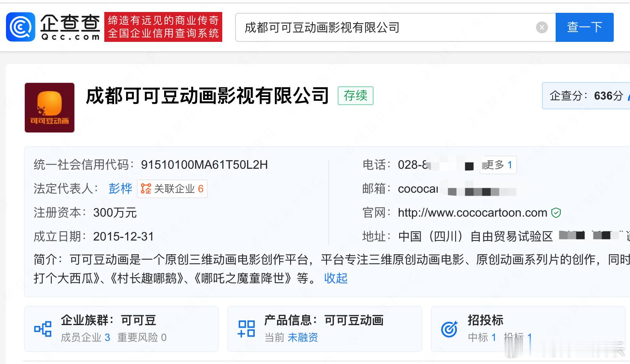Select the 注册资本 300万元 value

point(115,213)
